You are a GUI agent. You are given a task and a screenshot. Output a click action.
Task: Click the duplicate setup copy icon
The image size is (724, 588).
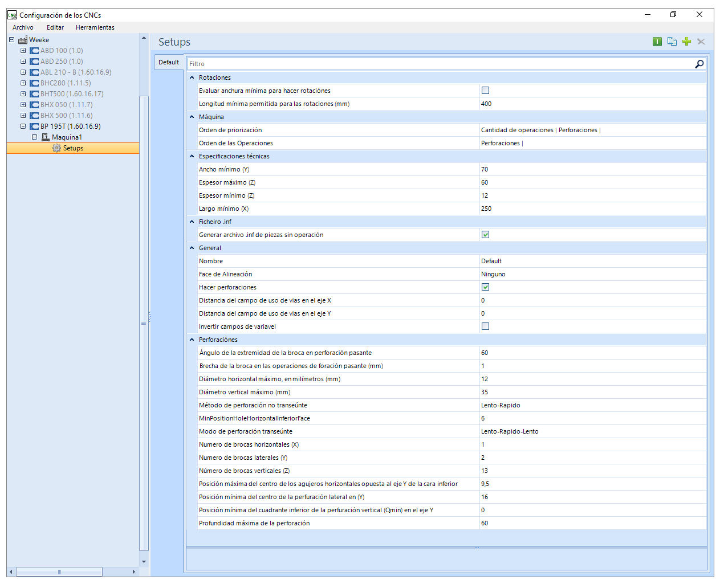(x=672, y=42)
